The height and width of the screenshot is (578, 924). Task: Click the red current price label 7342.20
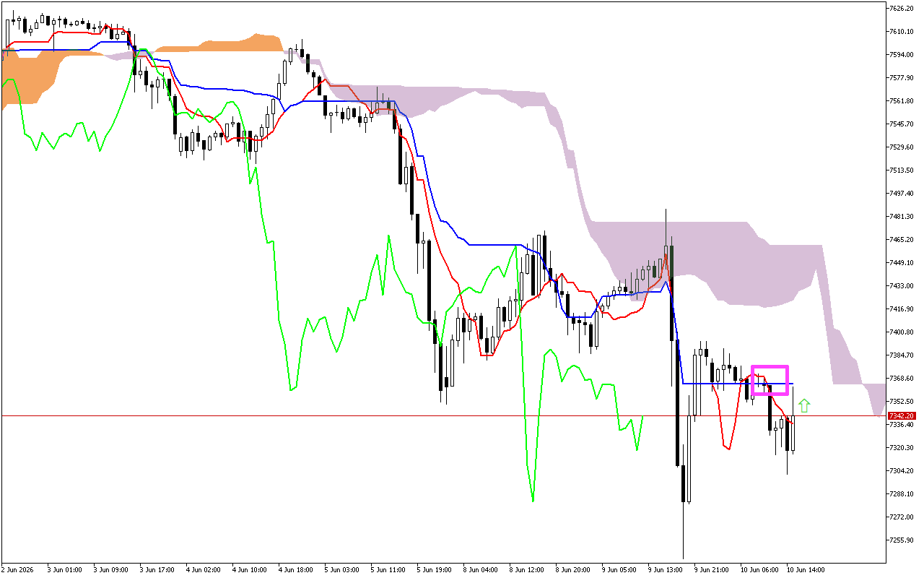click(902, 416)
